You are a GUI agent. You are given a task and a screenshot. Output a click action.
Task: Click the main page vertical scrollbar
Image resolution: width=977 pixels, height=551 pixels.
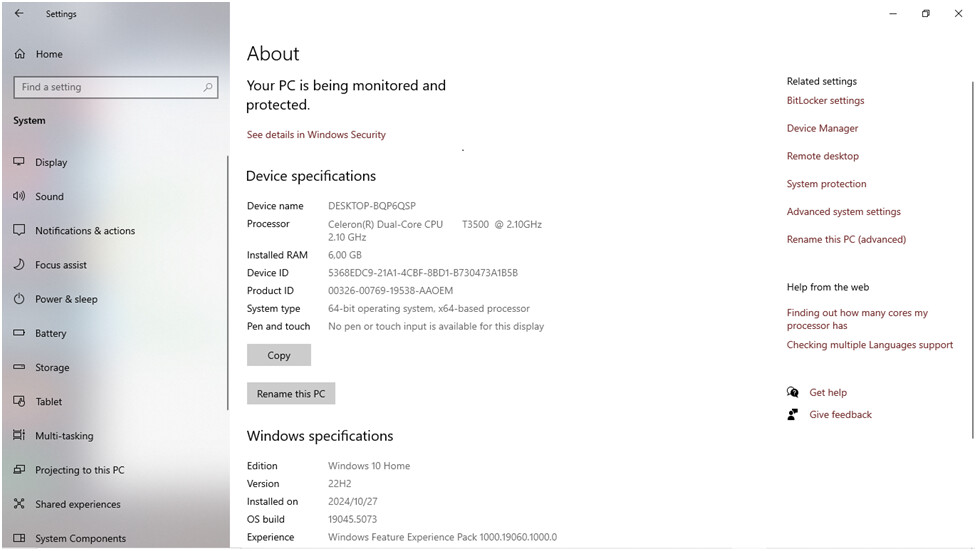tap(973, 261)
